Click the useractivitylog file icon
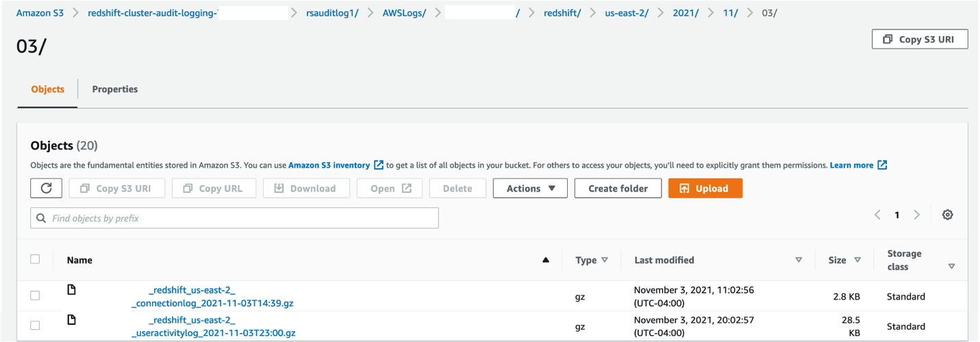The height and width of the screenshot is (342, 980). pyautogui.click(x=71, y=320)
